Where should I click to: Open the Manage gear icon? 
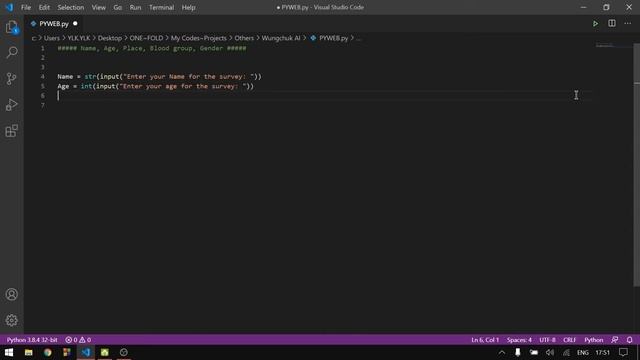click(x=12, y=320)
